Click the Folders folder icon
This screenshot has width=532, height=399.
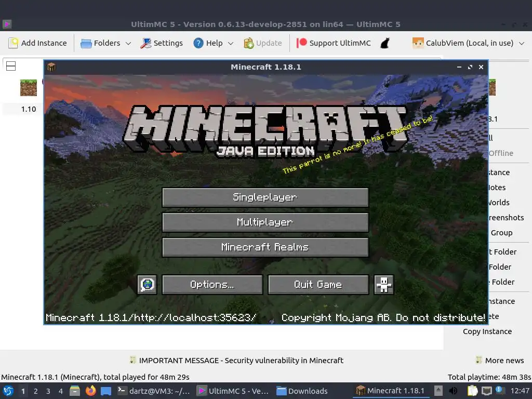(x=86, y=44)
